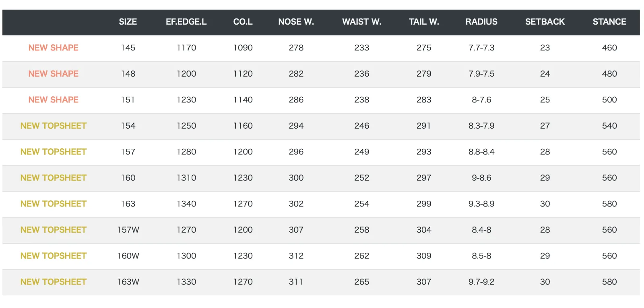Select the 160W size cell

[128, 256]
